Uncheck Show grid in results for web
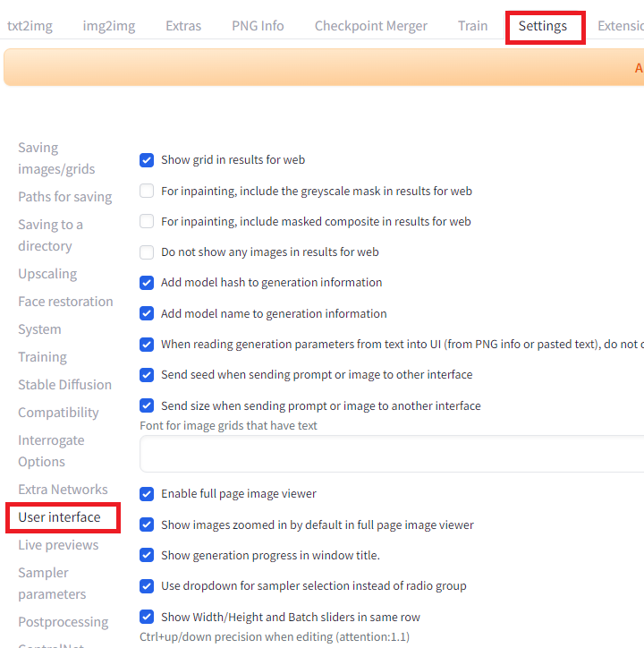644x648 pixels. pos(147,160)
